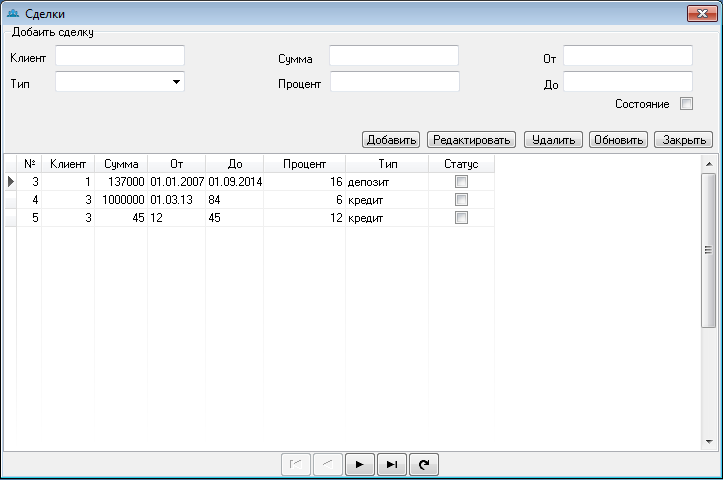Go to the next record in navigator
The height and width of the screenshot is (480, 723).
pyautogui.click(x=360, y=464)
